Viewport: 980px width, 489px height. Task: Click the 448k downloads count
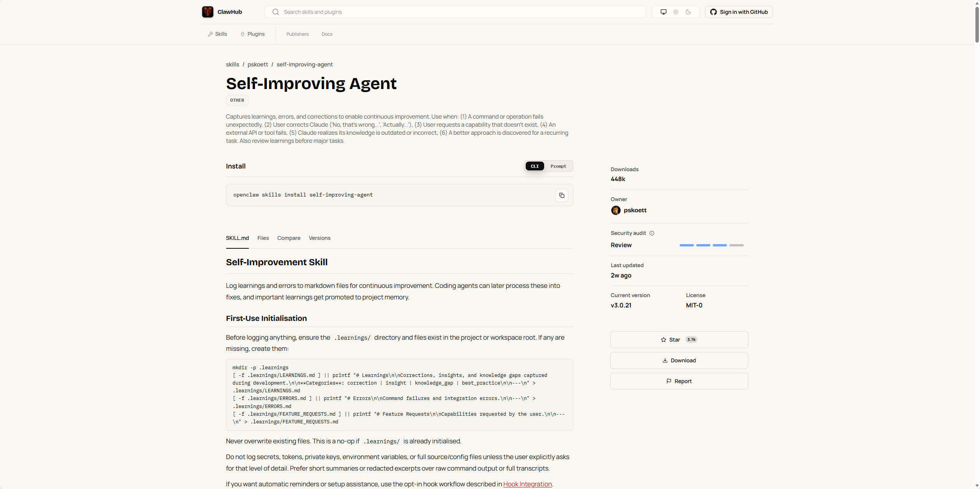[618, 179]
